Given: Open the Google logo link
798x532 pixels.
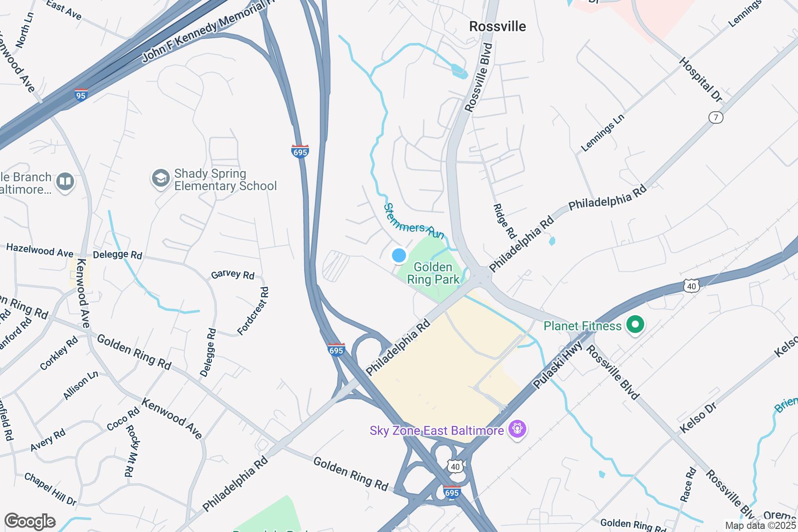Looking at the screenshot, I should coord(30,521).
